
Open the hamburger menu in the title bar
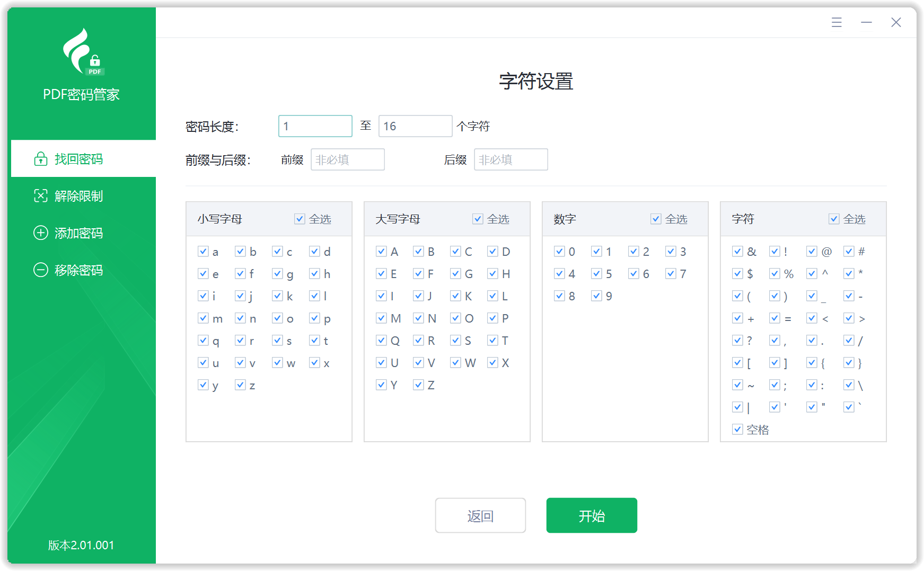click(x=837, y=22)
